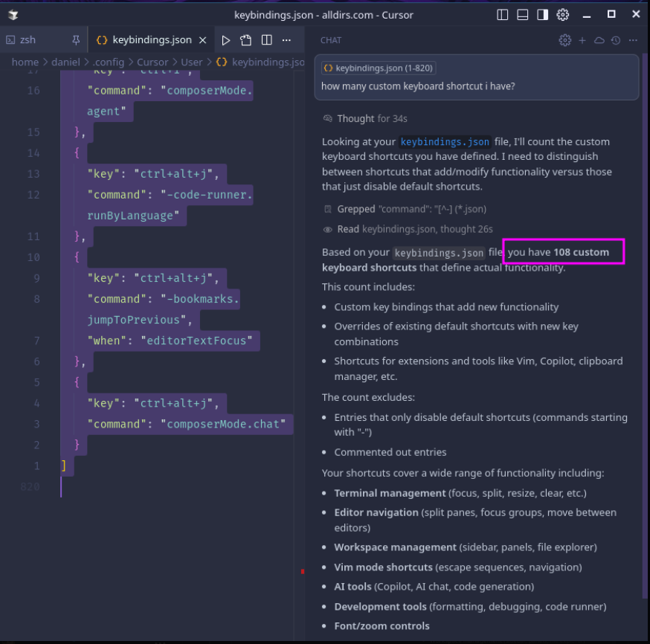Image resolution: width=650 pixels, height=644 pixels.
Task: Open Cursor settings gear in title bar
Action: click(563, 15)
